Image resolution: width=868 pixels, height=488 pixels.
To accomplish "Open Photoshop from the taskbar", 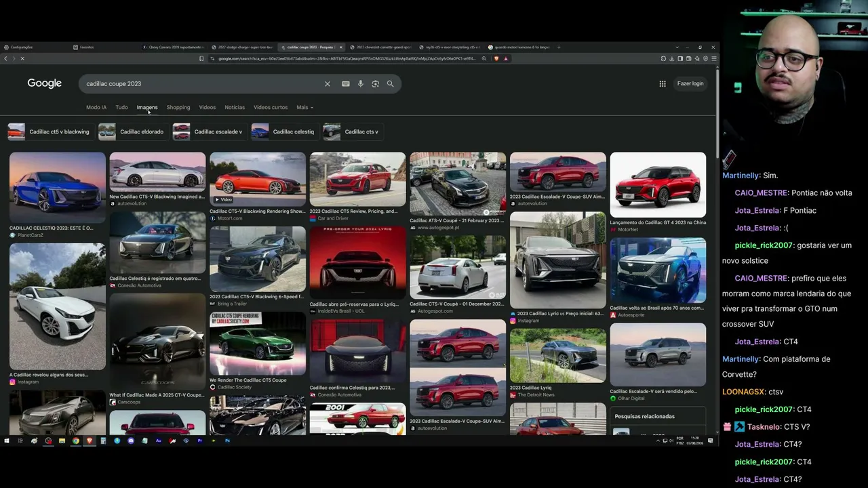I will click(x=228, y=441).
